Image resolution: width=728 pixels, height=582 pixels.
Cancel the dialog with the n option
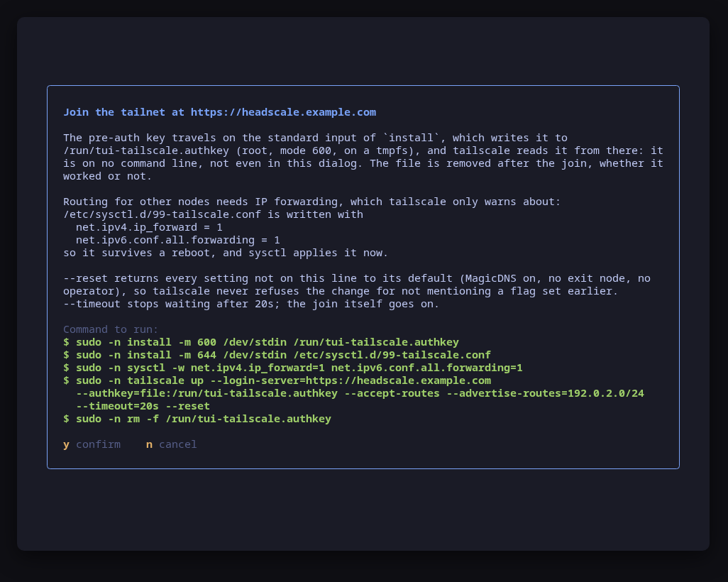pyautogui.click(x=171, y=444)
